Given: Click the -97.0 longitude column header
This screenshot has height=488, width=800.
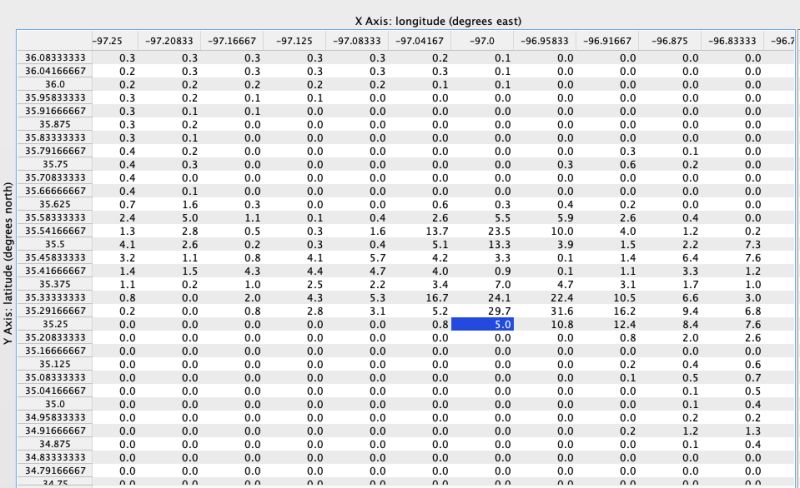Looking at the screenshot, I should click(482, 41).
